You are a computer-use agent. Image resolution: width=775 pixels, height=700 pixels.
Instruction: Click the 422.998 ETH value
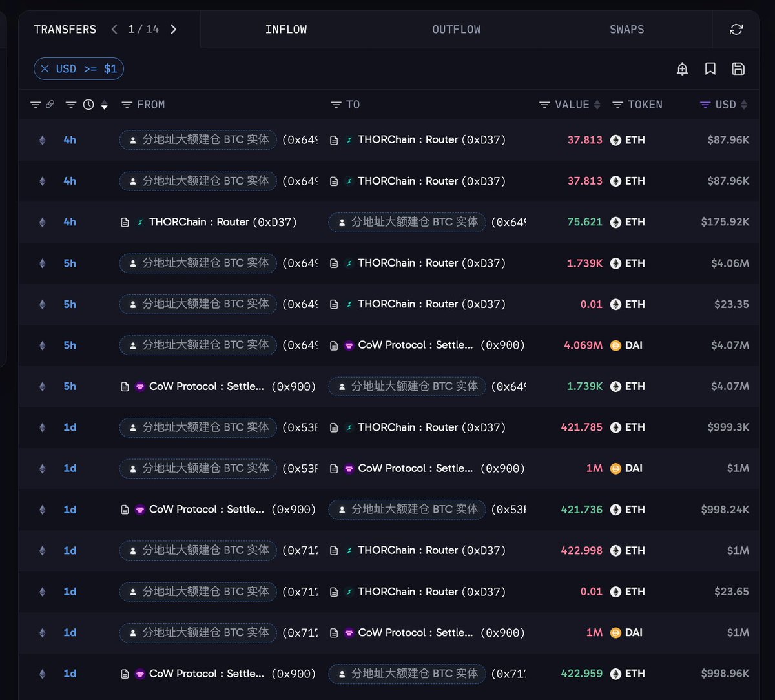[x=581, y=551]
